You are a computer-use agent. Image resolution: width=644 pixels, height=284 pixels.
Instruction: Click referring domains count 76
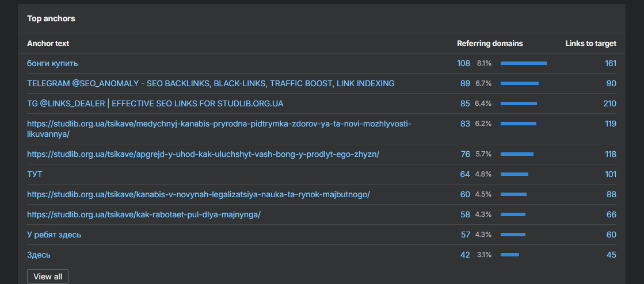466,154
